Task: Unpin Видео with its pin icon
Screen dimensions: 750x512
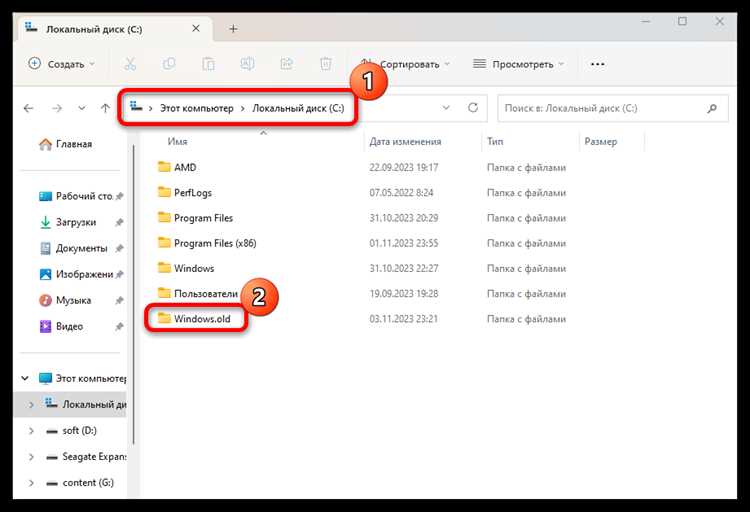Action: pos(120,326)
